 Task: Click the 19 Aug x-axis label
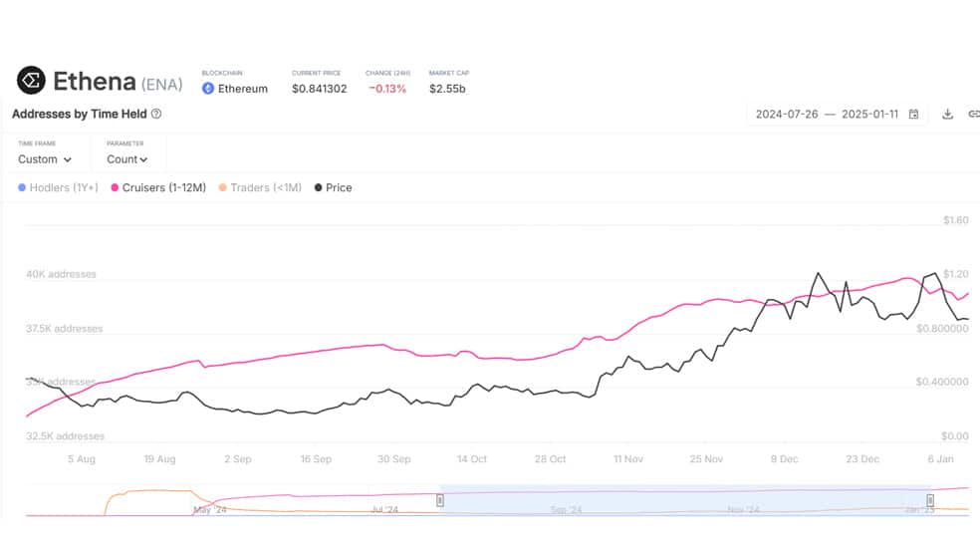[x=159, y=459]
